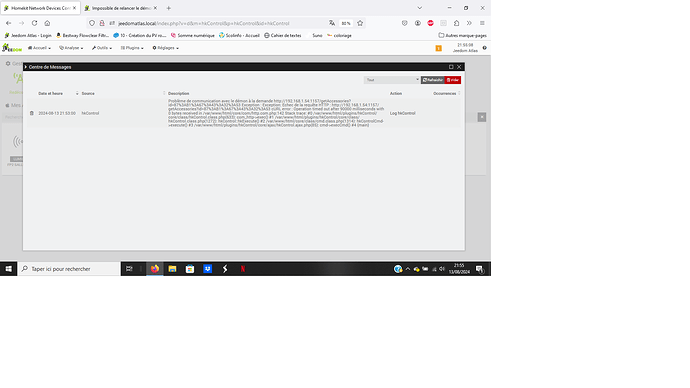The image size is (690, 388).
Task: Click the orange message count badge
Action: tap(438, 48)
